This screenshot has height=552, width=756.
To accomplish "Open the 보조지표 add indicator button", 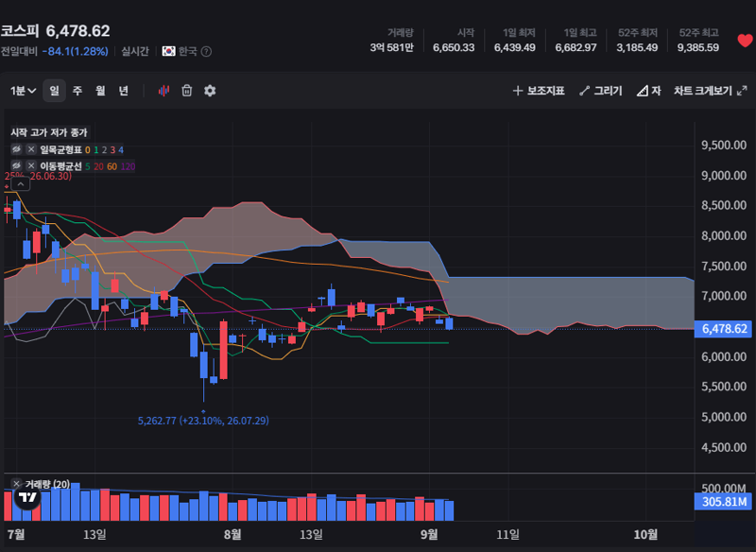I will (539, 91).
